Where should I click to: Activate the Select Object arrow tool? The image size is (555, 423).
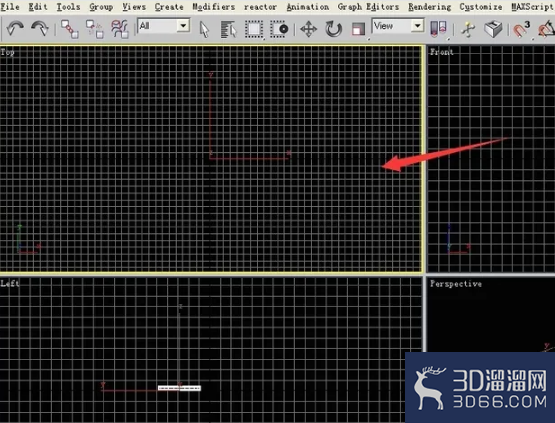[204, 29]
